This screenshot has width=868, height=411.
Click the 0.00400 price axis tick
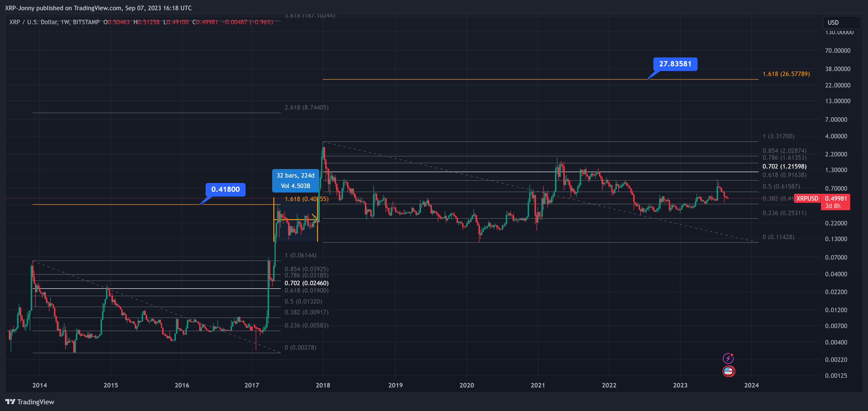836,342
